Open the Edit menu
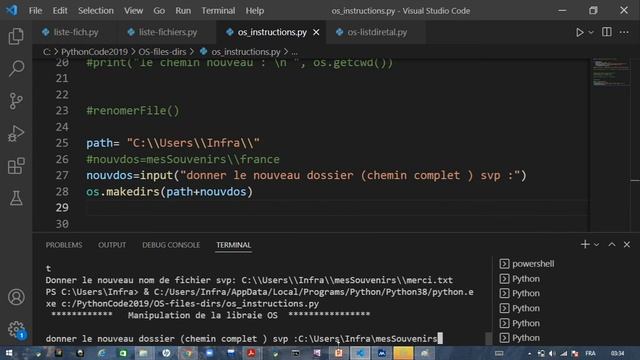This screenshot has height=360, width=640. [x=60, y=11]
